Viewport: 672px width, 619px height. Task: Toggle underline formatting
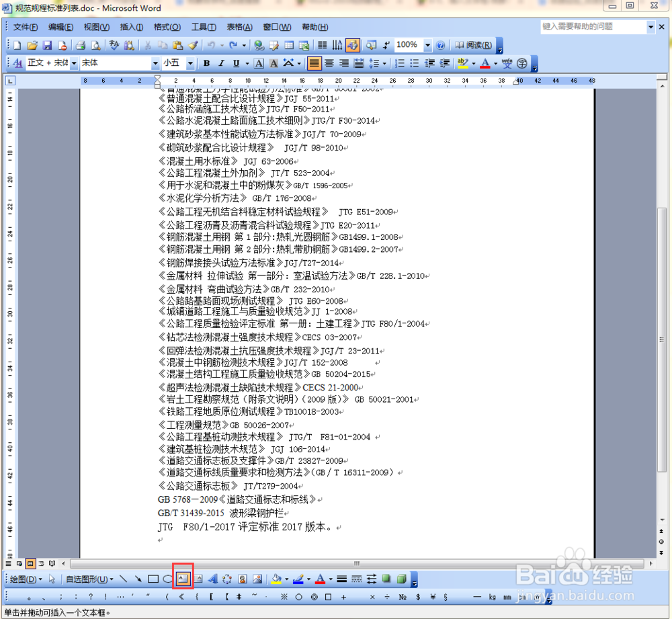pyautogui.click(x=235, y=63)
